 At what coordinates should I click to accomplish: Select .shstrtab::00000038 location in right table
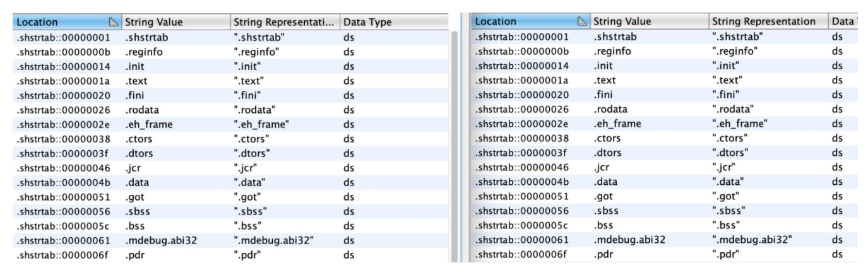(521, 139)
